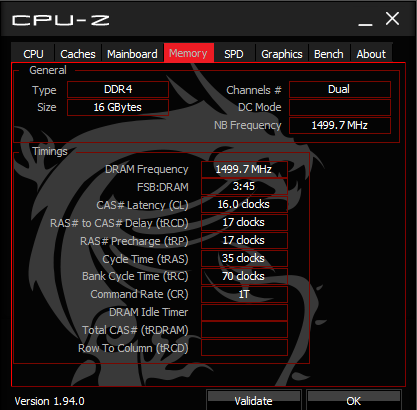Screen dimensions: 417x410
Task: Switch to the CPU tab
Action: point(33,54)
